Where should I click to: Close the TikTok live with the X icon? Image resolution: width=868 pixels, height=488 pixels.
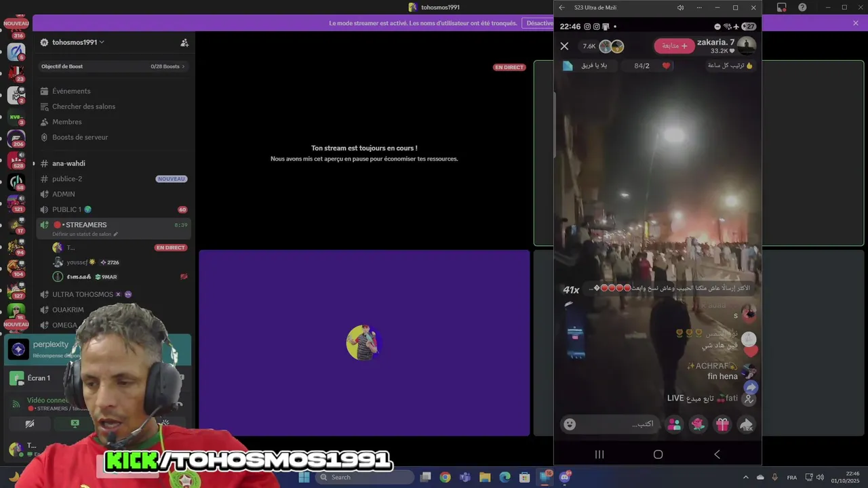click(564, 46)
